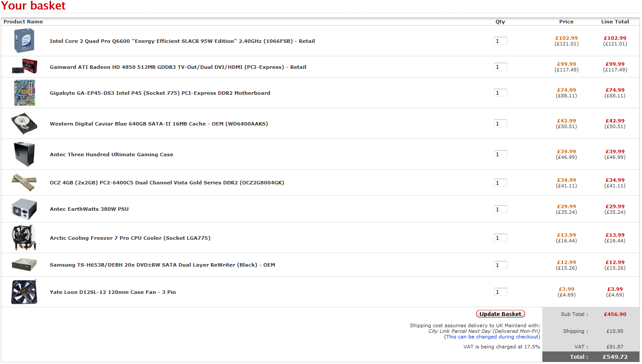The width and height of the screenshot is (642, 364).
Task: Click the Western Digital hard drive image
Action: pos(24,123)
